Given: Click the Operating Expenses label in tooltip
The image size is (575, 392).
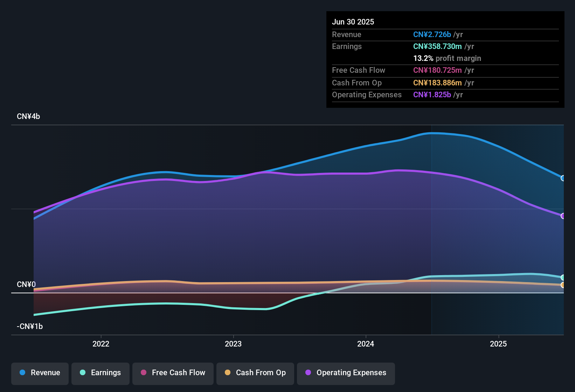Looking at the screenshot, I should (367, 95).
